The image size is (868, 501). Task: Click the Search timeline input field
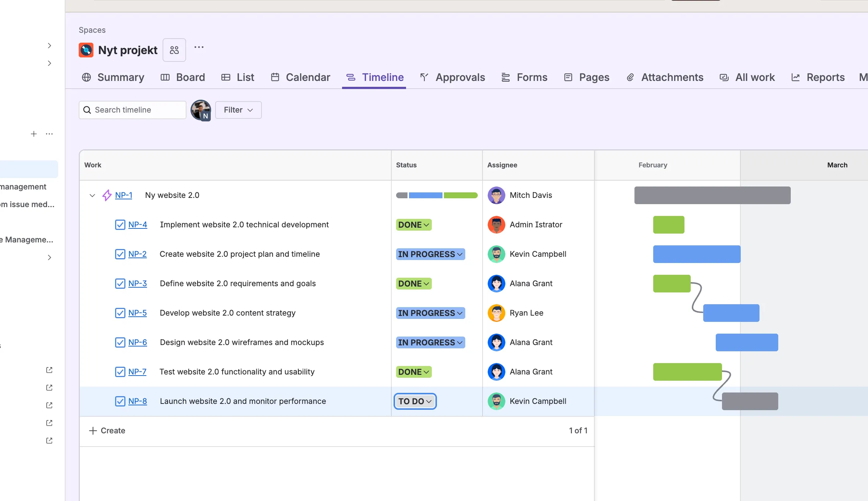(x=137, y=110)
